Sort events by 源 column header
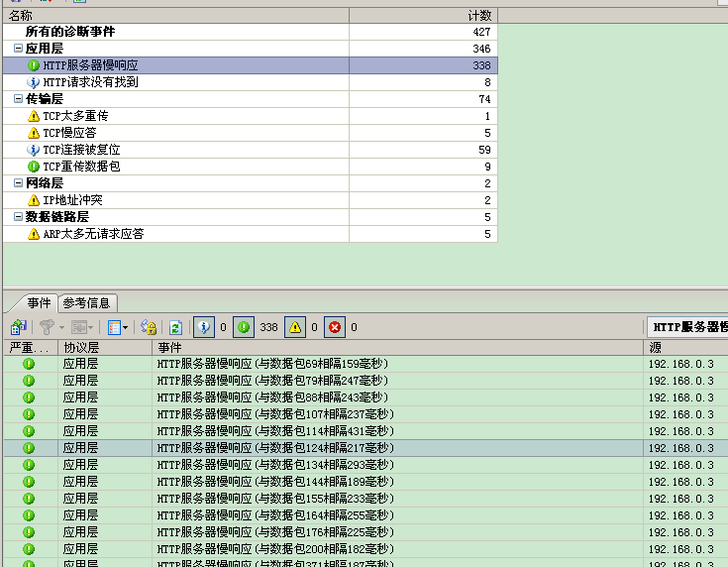This screenshot has height=567, width=728. click(x=685, y=347)
